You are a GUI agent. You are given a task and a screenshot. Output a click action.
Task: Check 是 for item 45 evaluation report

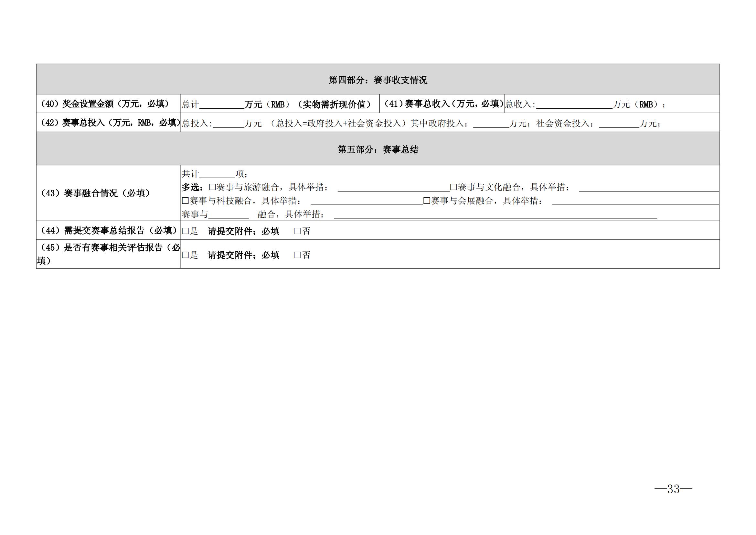[x=185, y=255]
